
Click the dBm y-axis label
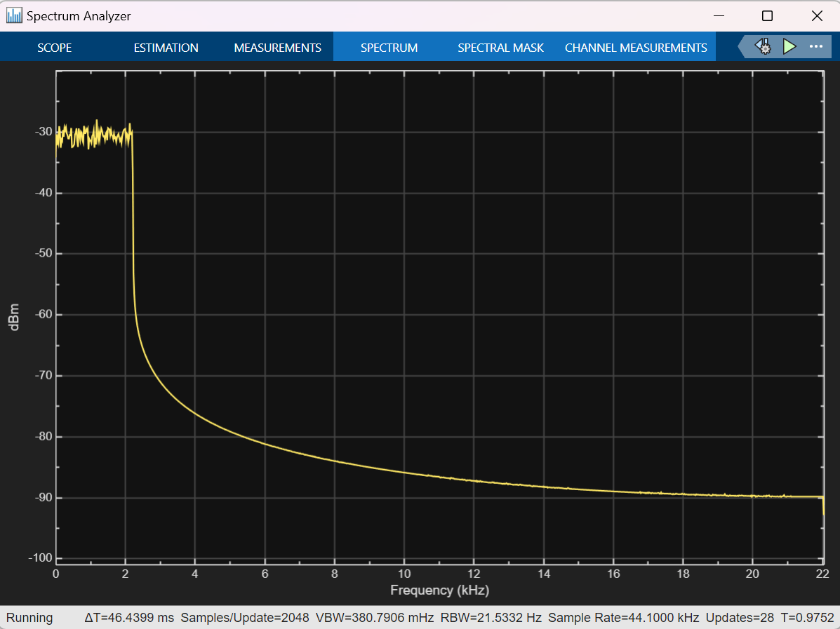point(15,318)
